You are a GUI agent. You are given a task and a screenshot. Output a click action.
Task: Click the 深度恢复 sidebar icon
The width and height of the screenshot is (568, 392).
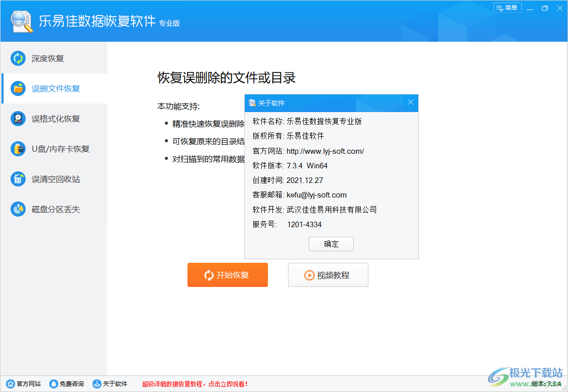tap(18, 58)
